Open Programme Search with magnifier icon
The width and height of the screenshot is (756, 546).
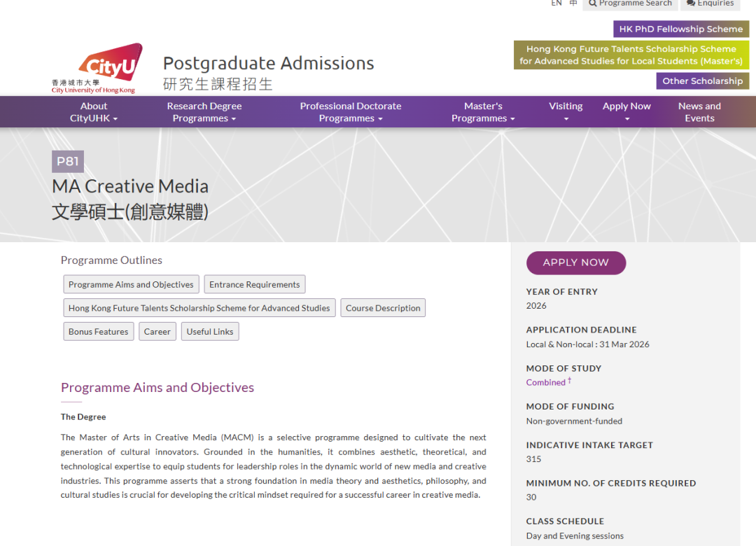629,3
